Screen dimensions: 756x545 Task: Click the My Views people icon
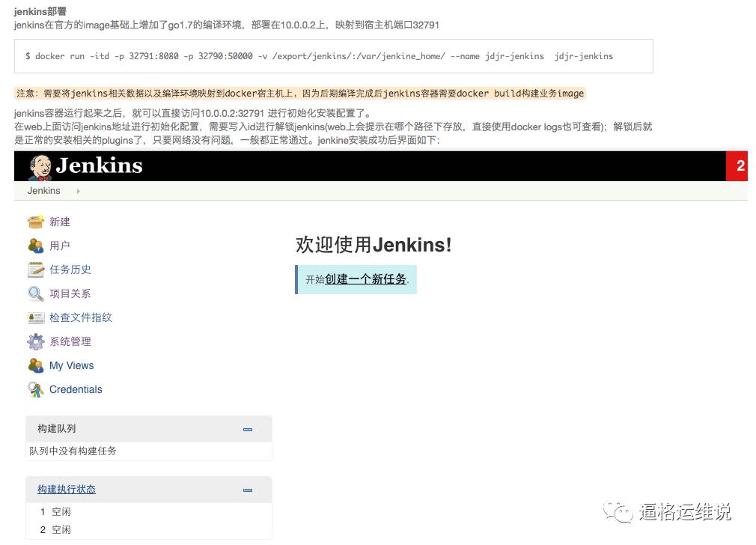[x=36, y=365]
